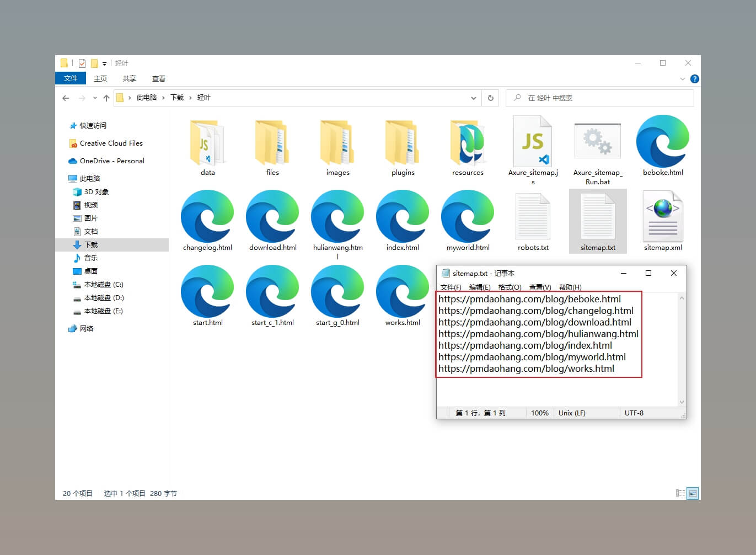Expand the ribbon with the chevron
The width and height of the screenshot is (756, 555).
click(x=683, y=79)
